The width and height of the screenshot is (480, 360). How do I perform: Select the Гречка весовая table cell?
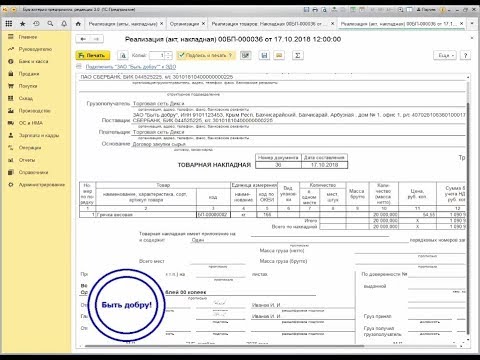[x=146, y=215]
